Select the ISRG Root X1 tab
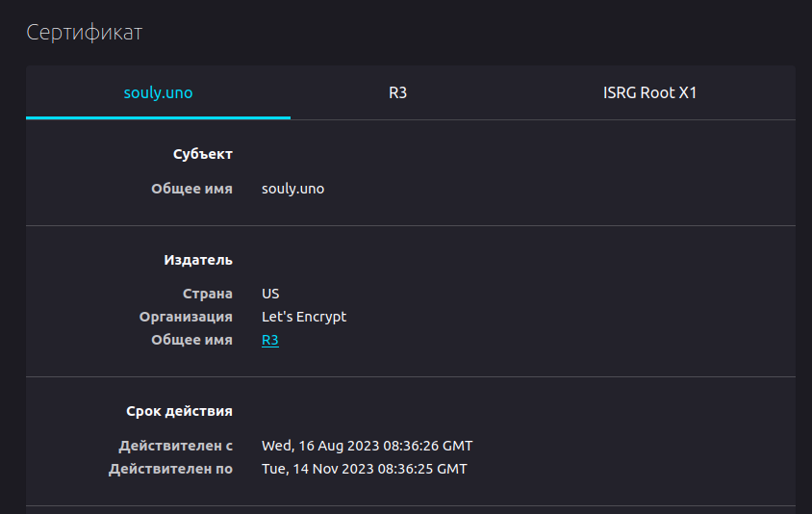Screen dimensions: 812x514 649,93
